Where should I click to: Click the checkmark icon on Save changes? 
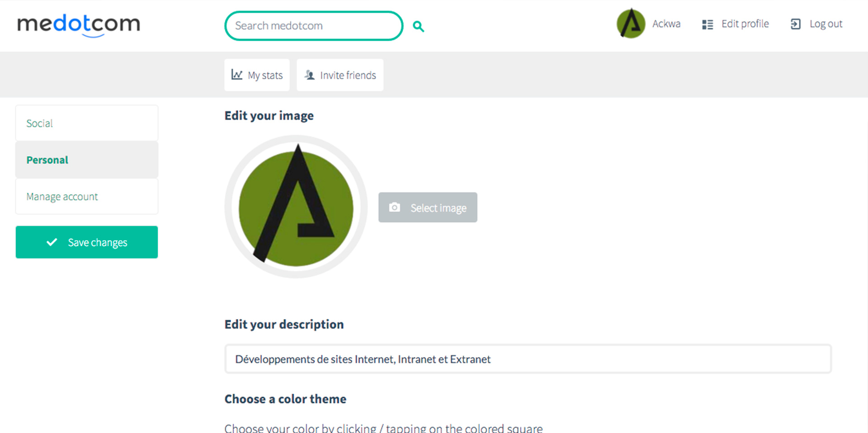pyautogui.click(x=52, y=242)
